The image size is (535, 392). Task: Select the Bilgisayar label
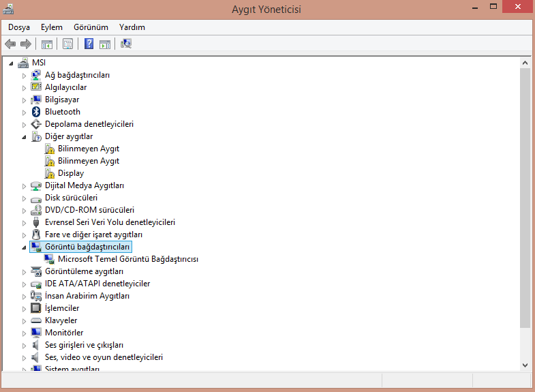pos(62,100)
